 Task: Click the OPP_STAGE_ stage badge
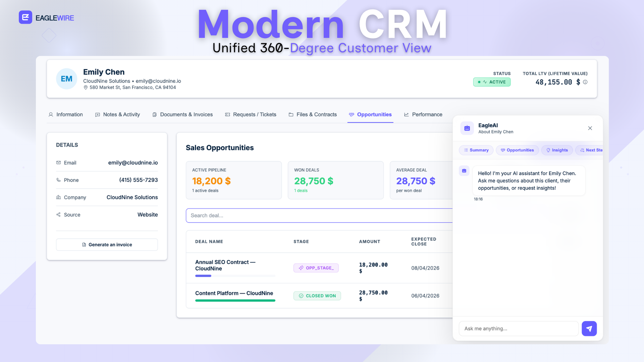316,268
